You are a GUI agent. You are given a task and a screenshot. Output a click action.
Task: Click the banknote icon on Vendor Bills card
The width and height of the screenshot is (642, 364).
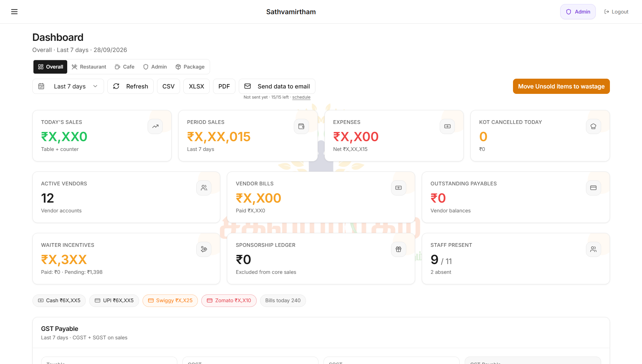399,188
